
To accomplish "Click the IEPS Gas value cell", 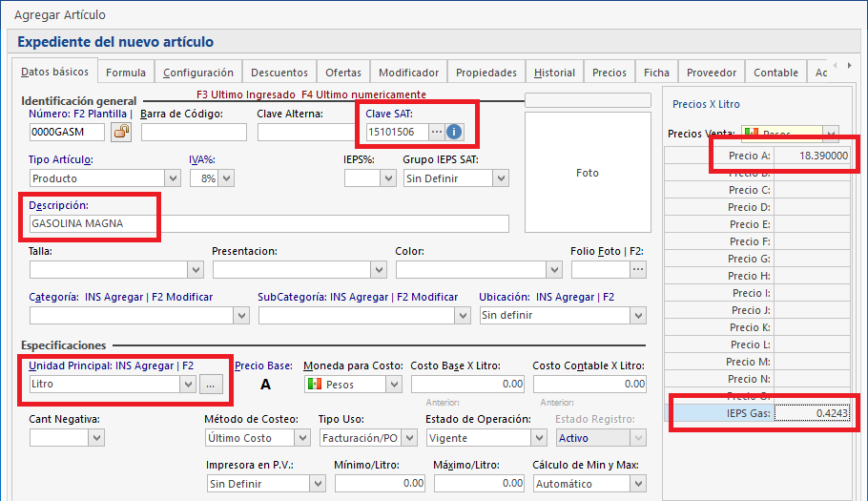I will (x=812, y=413).
